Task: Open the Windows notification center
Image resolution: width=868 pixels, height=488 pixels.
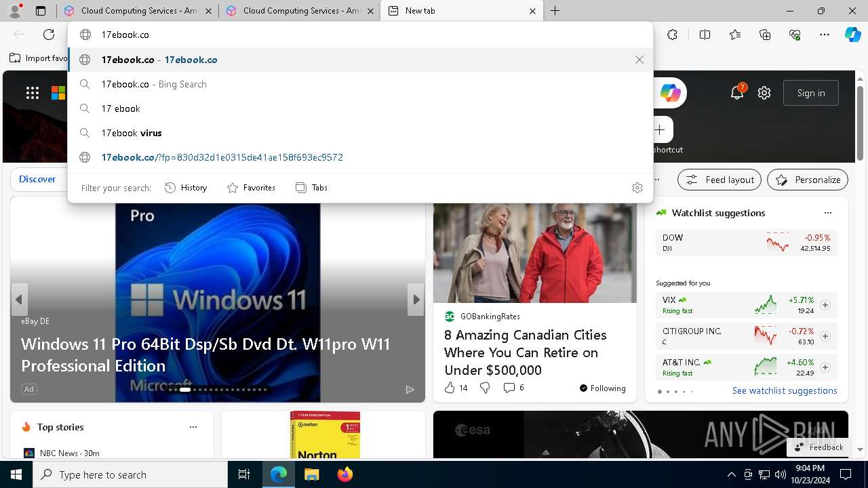Action: [846, 474]
